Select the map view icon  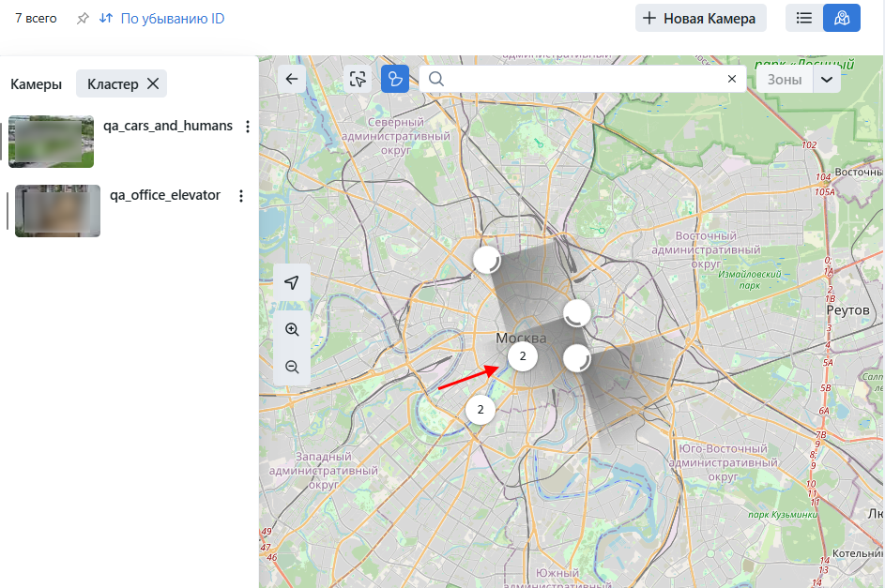pyautogui.click(x=841, y=18)
